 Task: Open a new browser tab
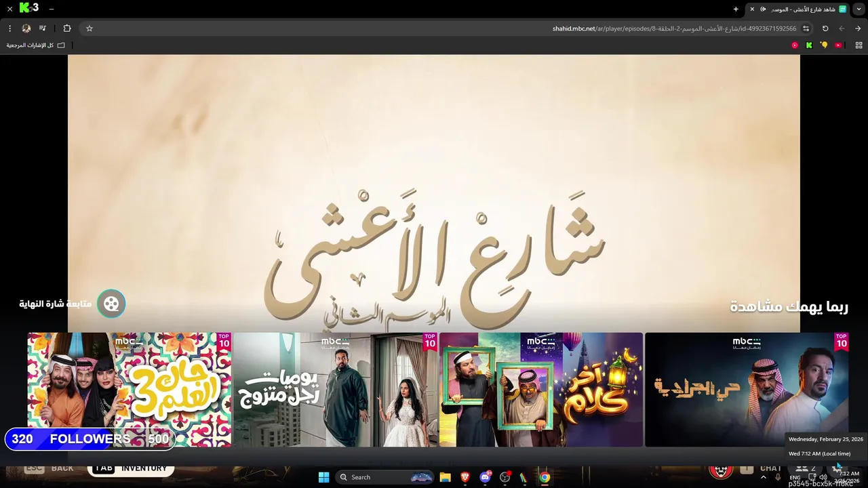tap(736, 9)
